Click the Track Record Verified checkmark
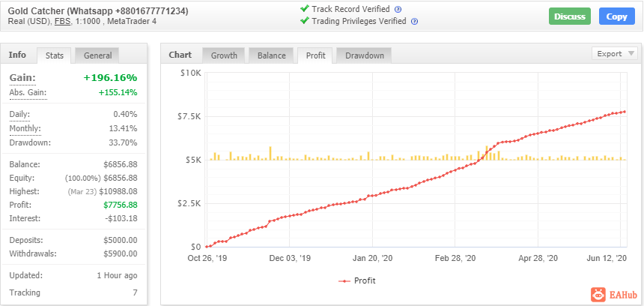 (304, 9)
